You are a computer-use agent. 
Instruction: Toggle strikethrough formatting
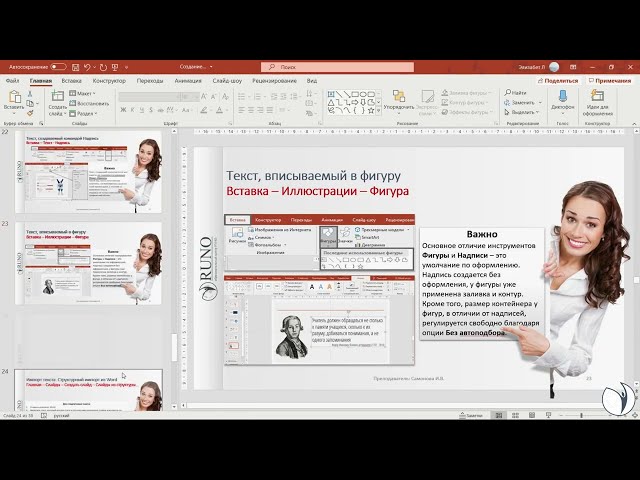pyautogui.click(x=160, y=110)
